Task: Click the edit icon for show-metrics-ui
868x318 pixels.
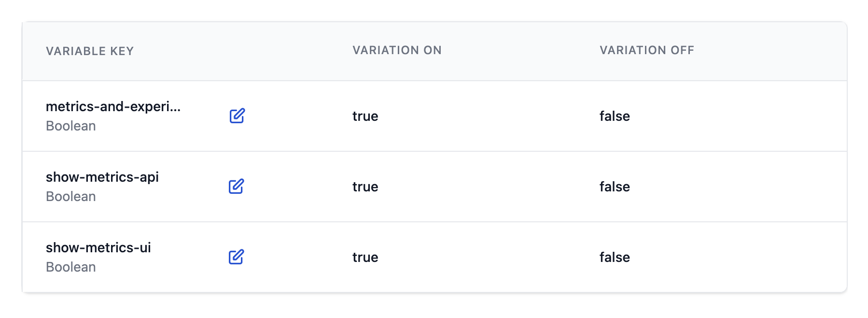Action: [236, 257]
